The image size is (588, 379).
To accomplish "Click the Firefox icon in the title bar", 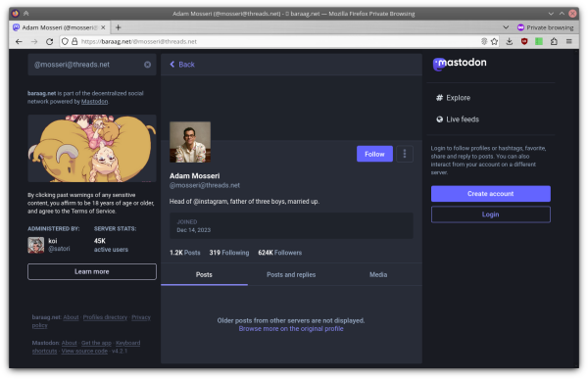I will coord(15,14).
